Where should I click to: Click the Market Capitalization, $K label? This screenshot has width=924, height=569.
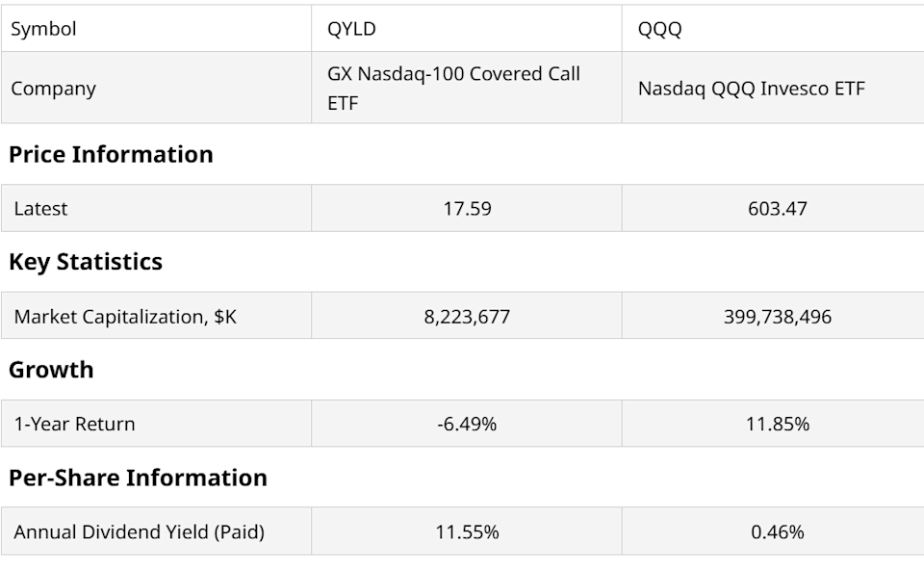[x=125, y=317]
